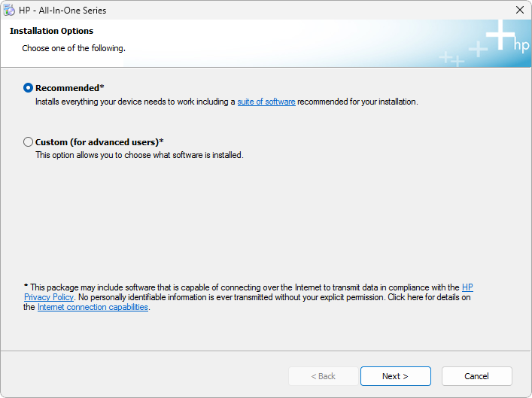Select the Custom radio button
This screenshot has height=398, width=532.
point(28,142)
